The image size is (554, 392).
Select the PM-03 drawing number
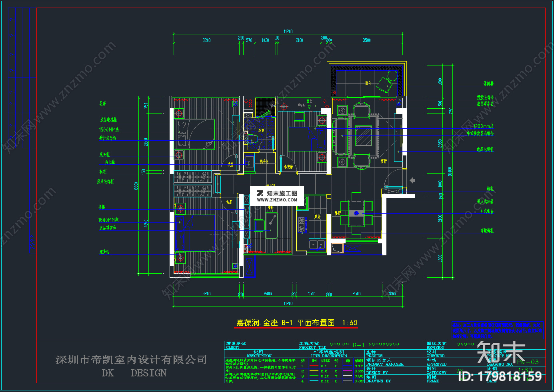click(x=528, y=362)
